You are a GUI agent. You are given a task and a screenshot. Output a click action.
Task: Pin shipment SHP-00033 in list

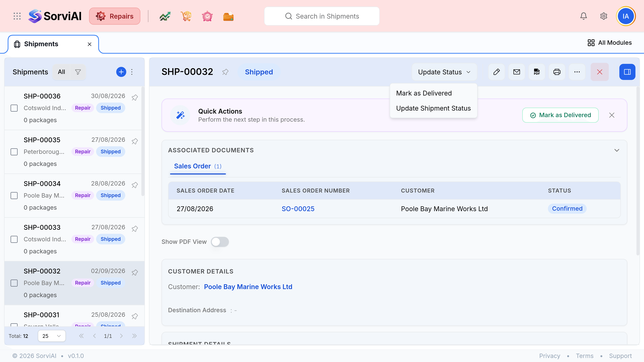[x=135, y=228]
